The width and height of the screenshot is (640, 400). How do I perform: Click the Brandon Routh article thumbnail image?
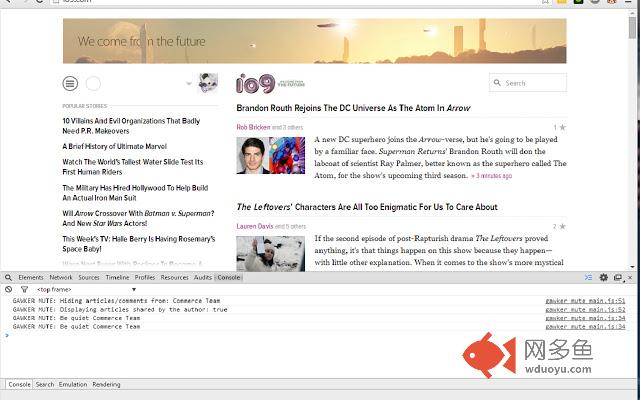(x=257, y=155)
